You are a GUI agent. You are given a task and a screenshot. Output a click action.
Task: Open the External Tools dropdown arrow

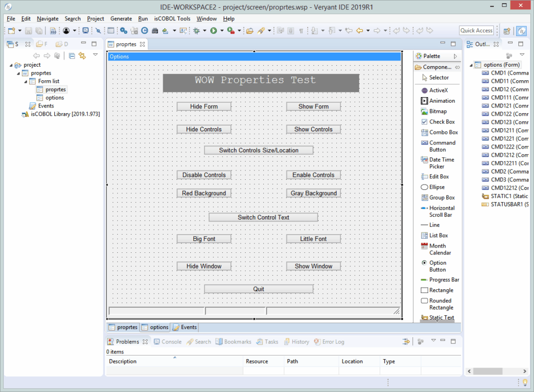pos(239,31)
